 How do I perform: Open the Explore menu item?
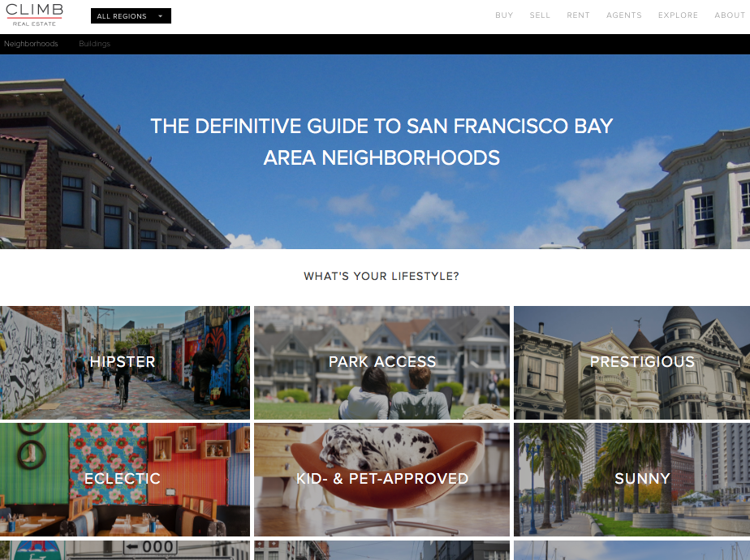tap(678, 15)
